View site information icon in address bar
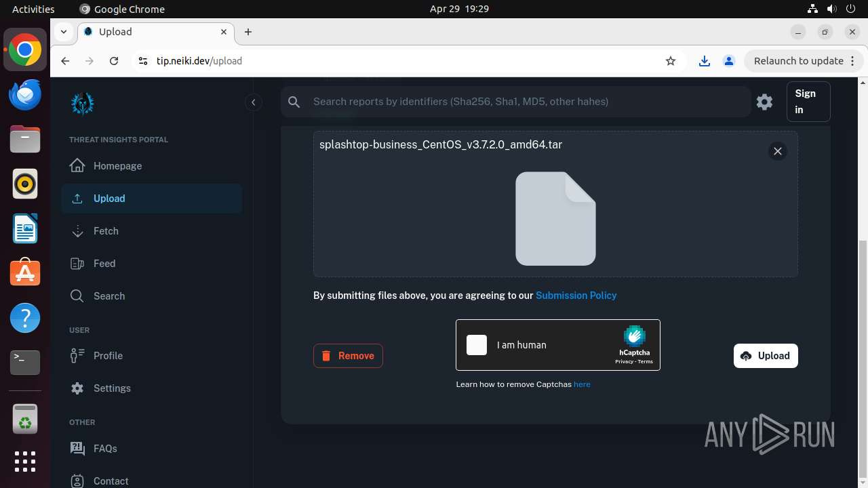The height and width of the screenshot is (488, 868). tap(142, 61)
